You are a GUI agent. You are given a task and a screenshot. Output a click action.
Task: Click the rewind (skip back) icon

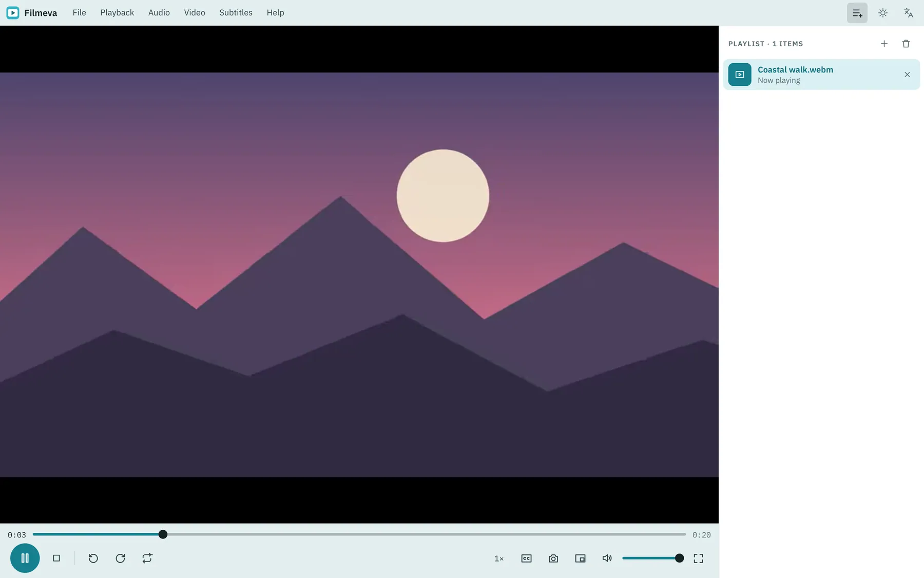pyautogui.click(x=93, y=558)
